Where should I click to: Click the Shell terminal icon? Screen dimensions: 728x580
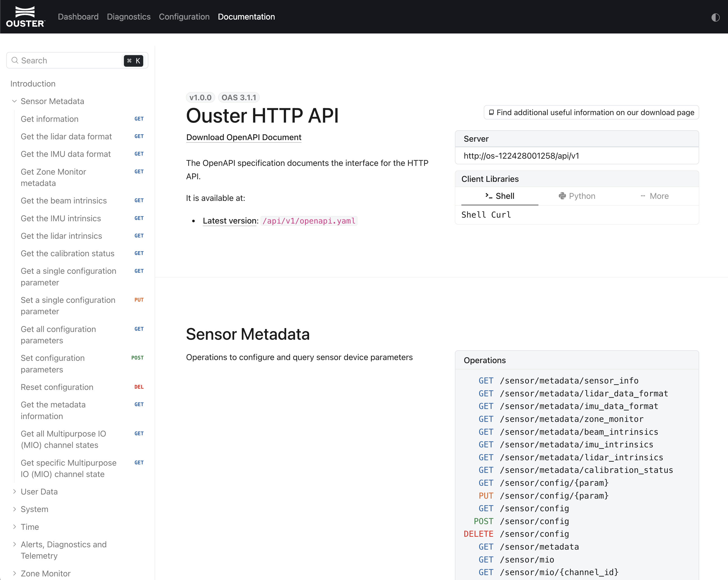coord(489,196)
